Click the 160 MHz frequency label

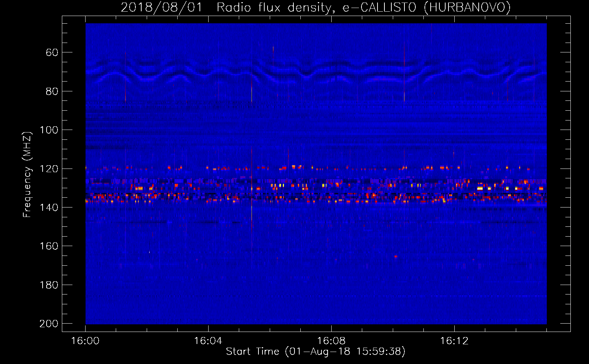click(49, 246)
